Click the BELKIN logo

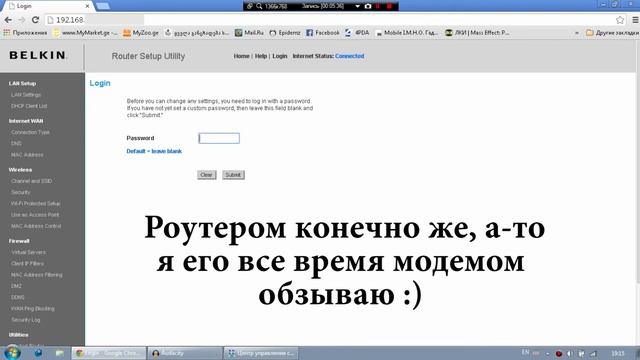point(38,55)
